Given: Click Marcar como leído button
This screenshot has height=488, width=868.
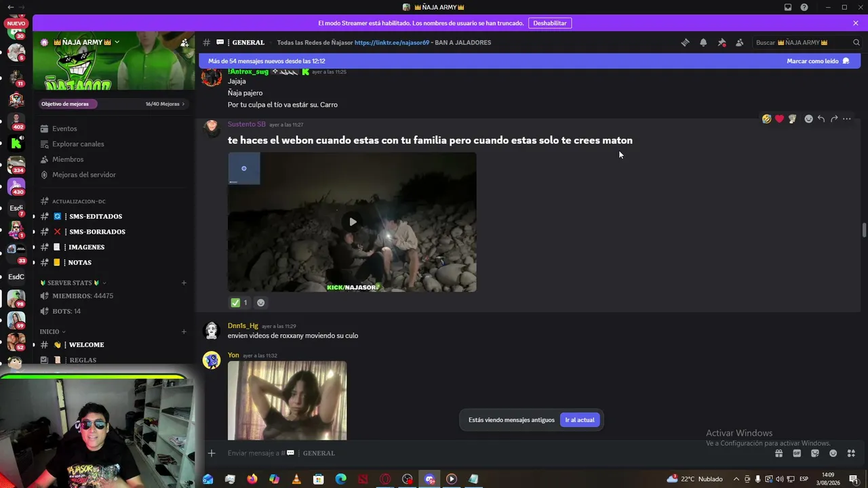Looking at the screenshot, I should coord(818,61).
